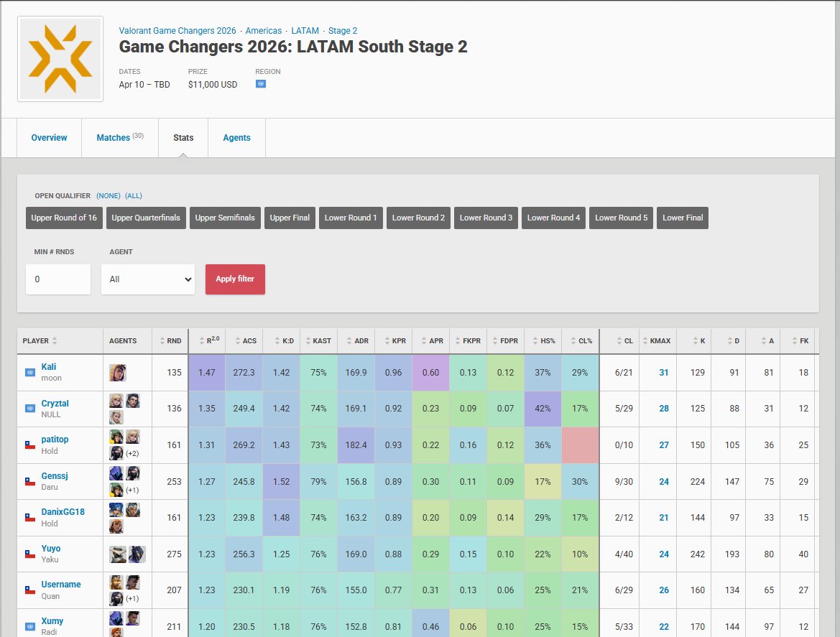The image size is (840, 637).
Task: Open the Americas breadcrumb link
Action: 264,31
